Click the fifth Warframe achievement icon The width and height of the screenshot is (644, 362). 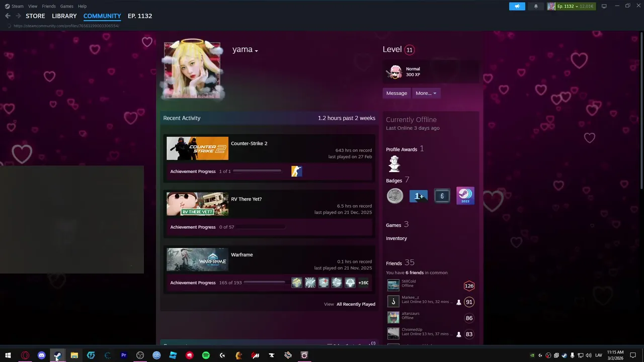click(x=350, y=283)
